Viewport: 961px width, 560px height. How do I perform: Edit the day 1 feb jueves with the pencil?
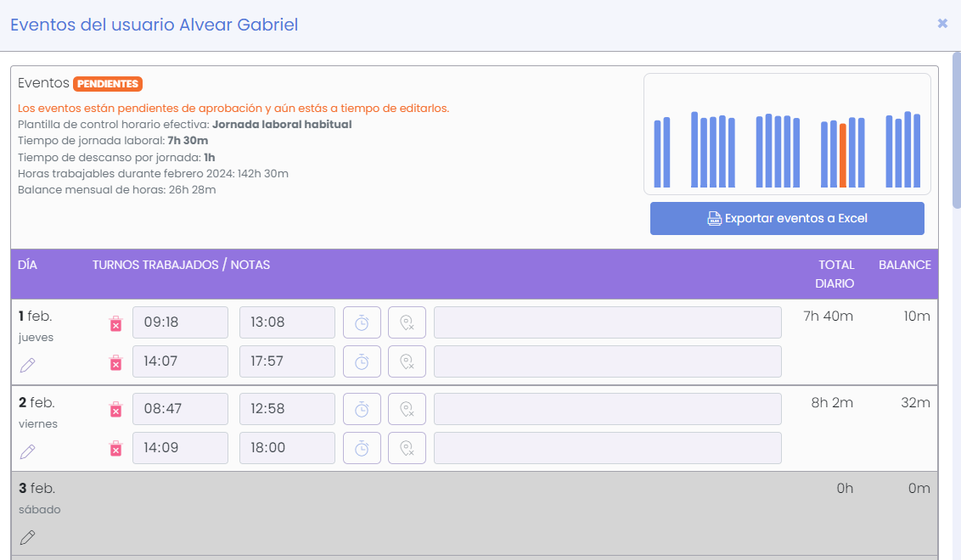27,364
